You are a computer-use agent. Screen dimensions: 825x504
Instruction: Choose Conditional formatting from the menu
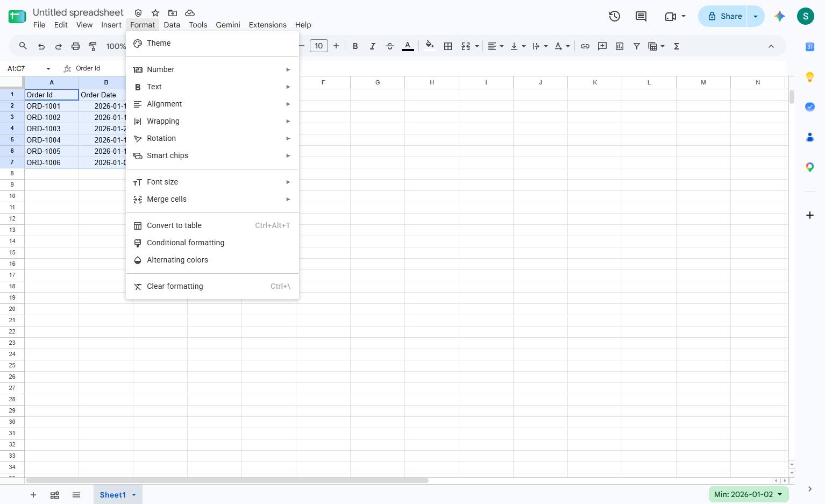pyautogui.click(x=212, y=243)
